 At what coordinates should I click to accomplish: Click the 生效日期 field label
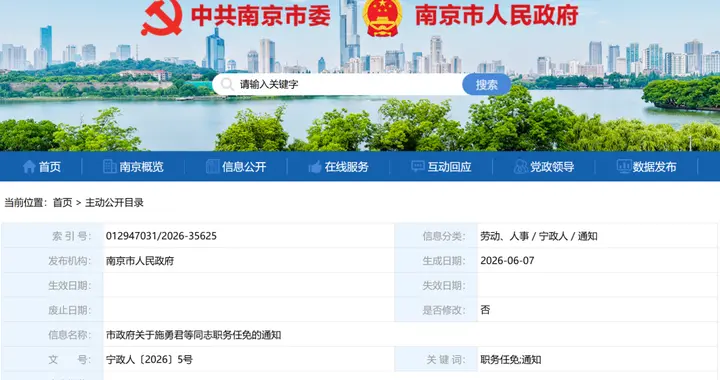point(70,285)
